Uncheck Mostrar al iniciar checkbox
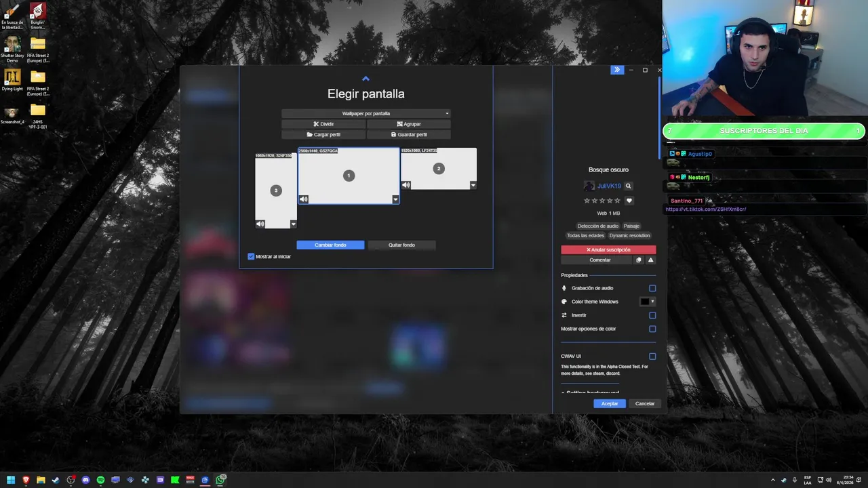This screenshot has width=868, height=488. point(251,256)
